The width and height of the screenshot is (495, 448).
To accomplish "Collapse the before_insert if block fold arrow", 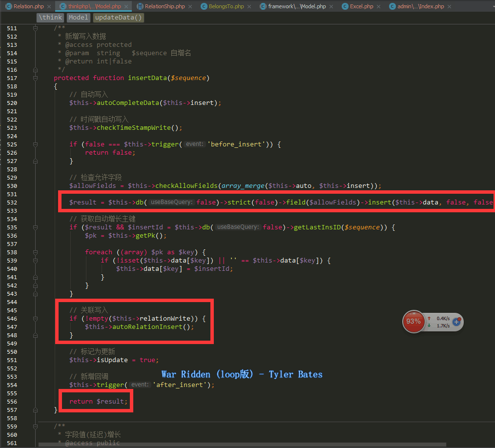I will tap(34, 144).
